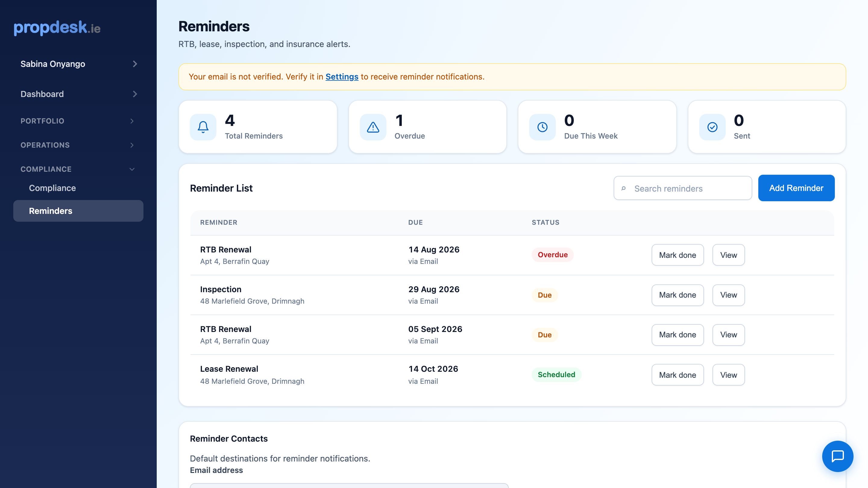Screen dimensions: 868x488
Task: Mark the Lease Renewal reminder done
Action: pos(677,375)
